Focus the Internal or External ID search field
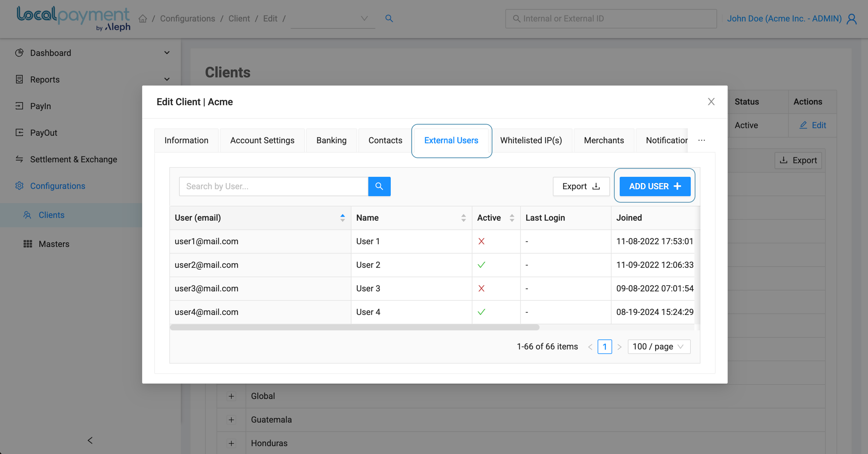This screenshot has height=454, width=868. (611, 18)
